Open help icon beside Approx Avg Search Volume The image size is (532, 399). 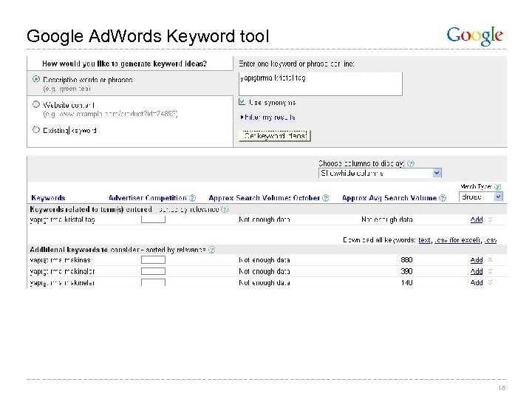point(443,198)
